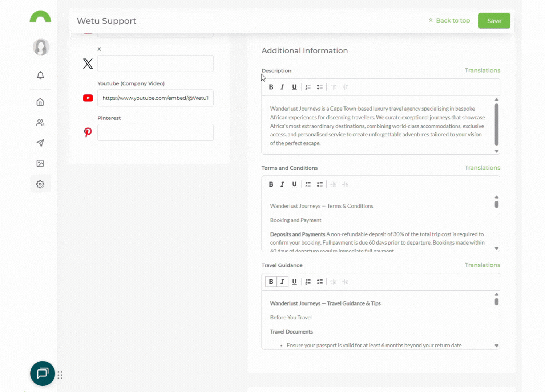
Task: Open the chat support bubble
Action: [43, 373]
